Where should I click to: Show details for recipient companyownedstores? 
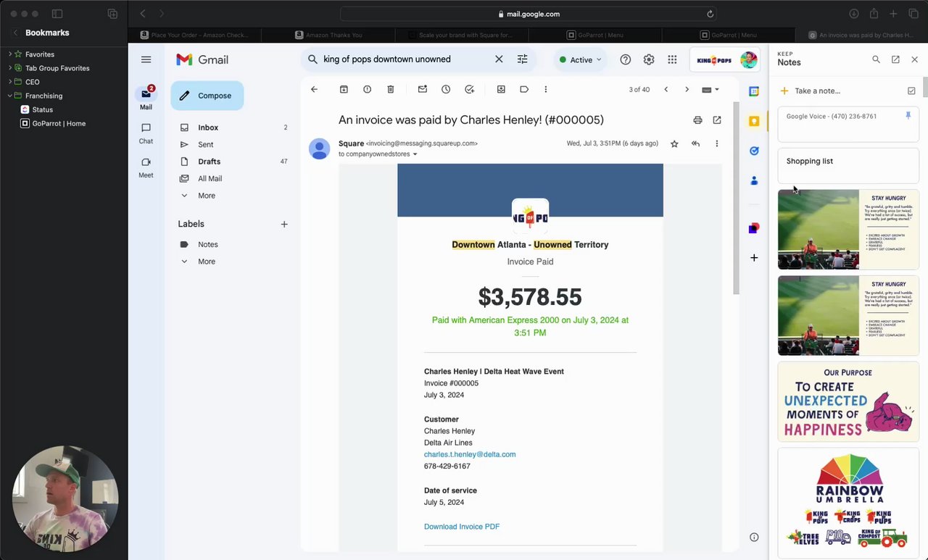coord(415,154)
